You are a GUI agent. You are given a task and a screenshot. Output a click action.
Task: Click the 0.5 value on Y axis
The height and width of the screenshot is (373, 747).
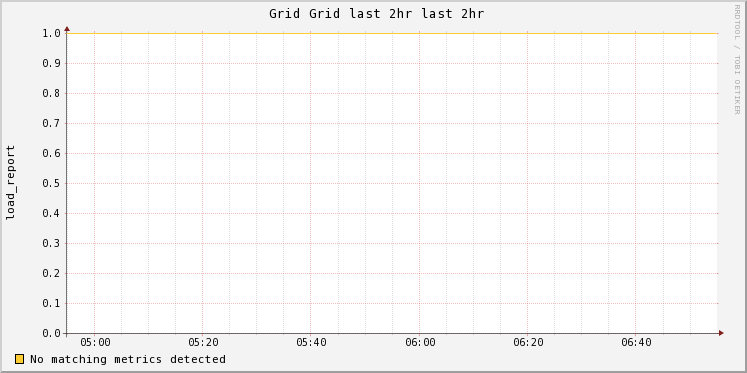point(51,183)
